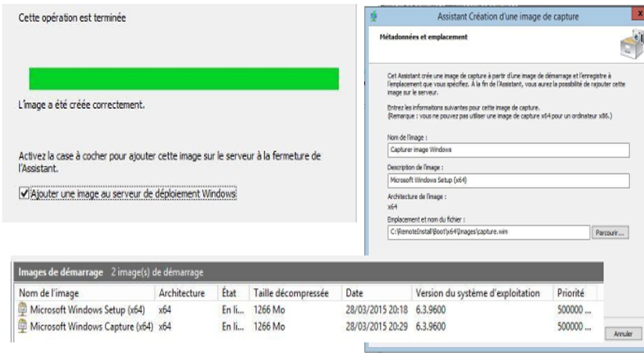Sort by Taille décompressée column header
Viewport: 644px width, 353px height.
pyautogui.click(x=295, y=293)
